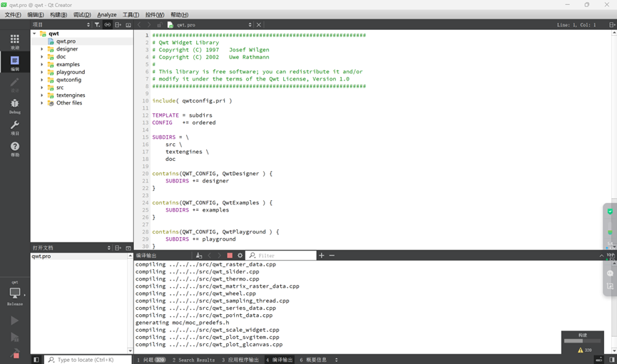617x364 pixels.
Task: Open the Projects mode wrench icon
Action: coord(14,127)
